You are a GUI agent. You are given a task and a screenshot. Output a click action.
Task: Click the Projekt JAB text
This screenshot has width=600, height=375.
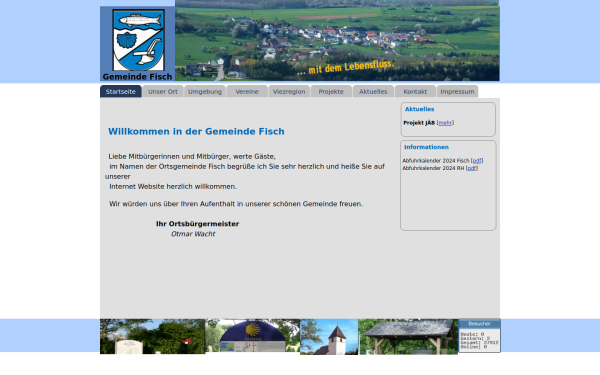(x=419, y=123)
